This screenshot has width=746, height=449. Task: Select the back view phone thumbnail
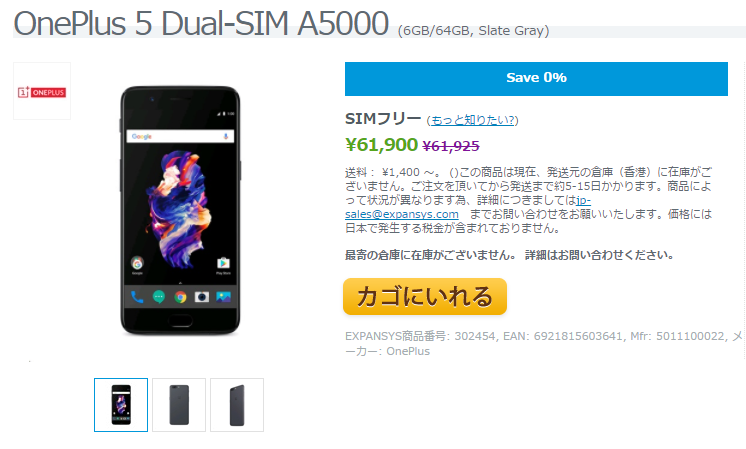[179, 405]
